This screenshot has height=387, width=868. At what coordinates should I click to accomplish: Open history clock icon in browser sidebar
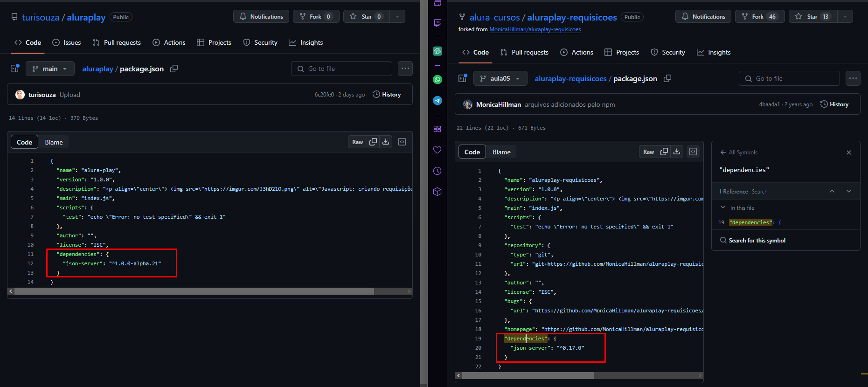(x=437, y=171)
